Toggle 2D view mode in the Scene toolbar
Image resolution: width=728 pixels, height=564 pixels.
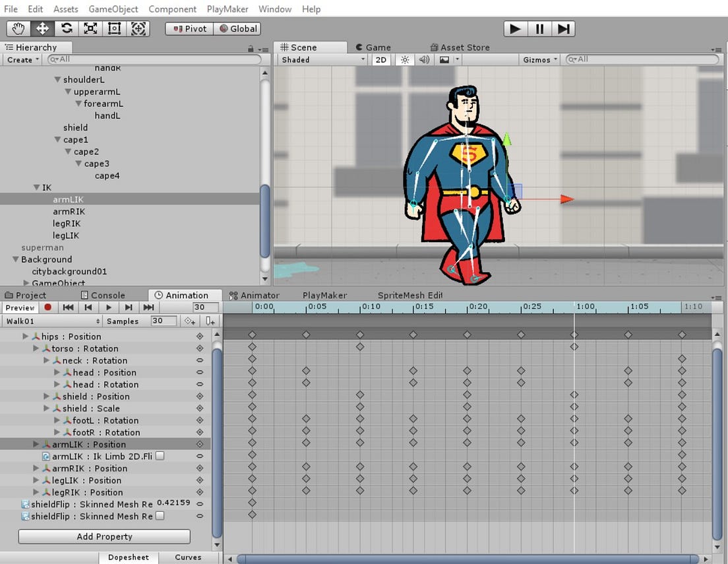coord(381,59)
